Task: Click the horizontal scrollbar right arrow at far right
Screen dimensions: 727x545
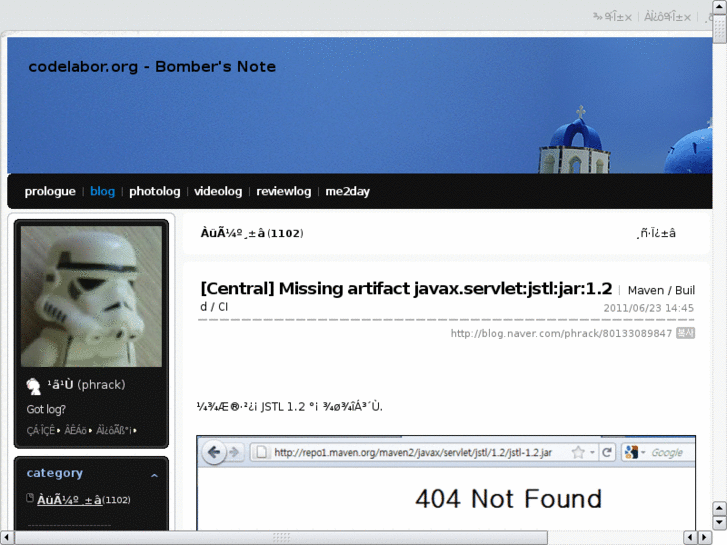Action: (x=705, y=538)
